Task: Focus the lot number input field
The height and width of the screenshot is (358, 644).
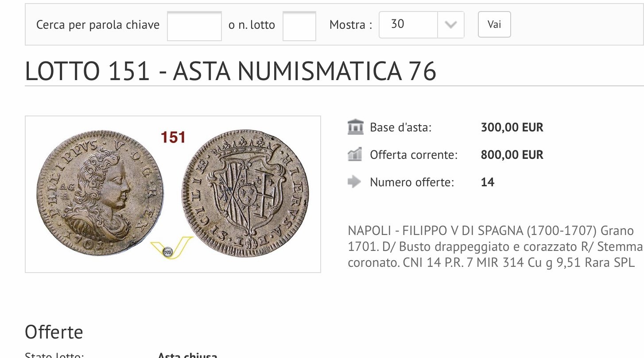Action: tap(299, 26)
